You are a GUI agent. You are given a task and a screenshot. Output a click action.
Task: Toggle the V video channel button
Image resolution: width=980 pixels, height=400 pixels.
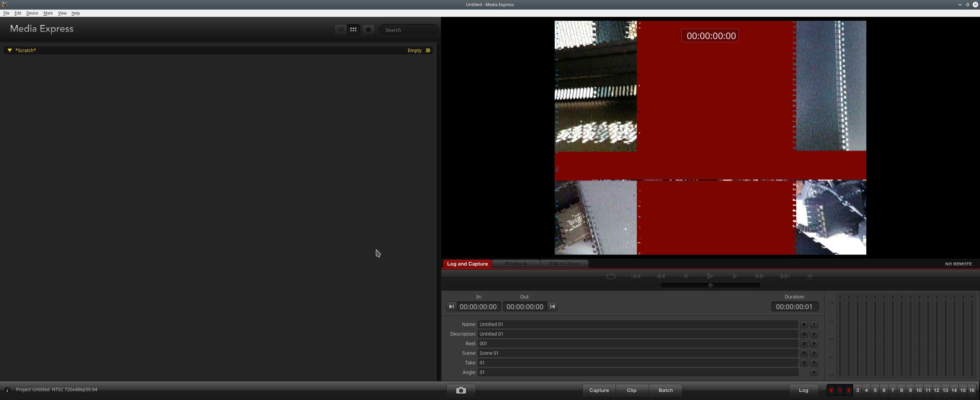[x=831, y=390]
